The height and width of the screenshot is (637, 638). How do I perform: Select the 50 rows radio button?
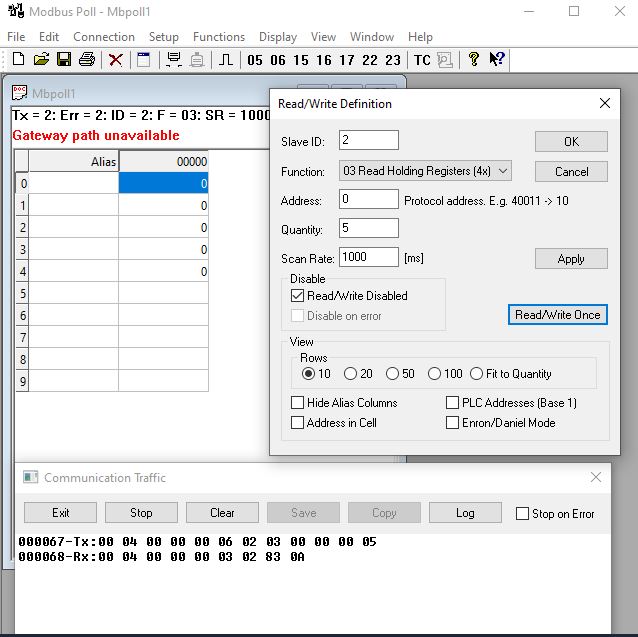392,373
